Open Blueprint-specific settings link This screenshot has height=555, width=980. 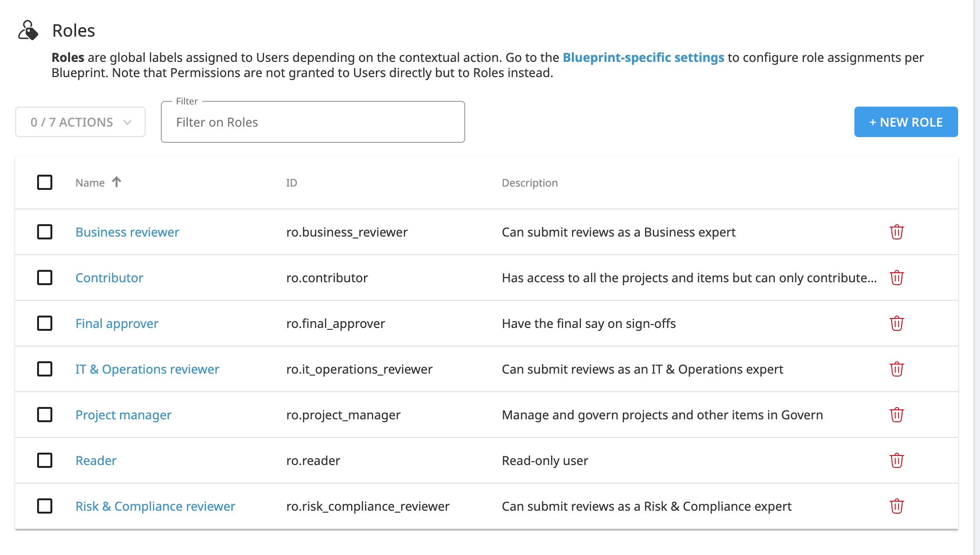[643, 57]
